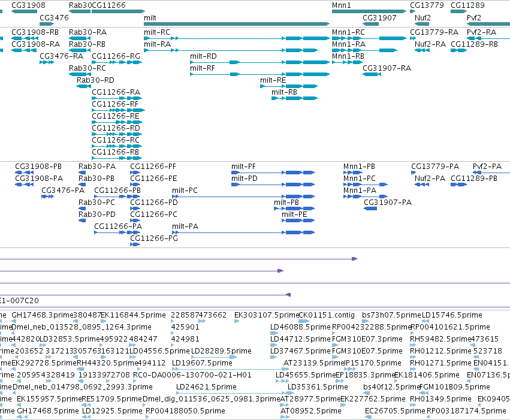Click transcript milt-RF label
The image size is (510, 420).
click(203, 68)
